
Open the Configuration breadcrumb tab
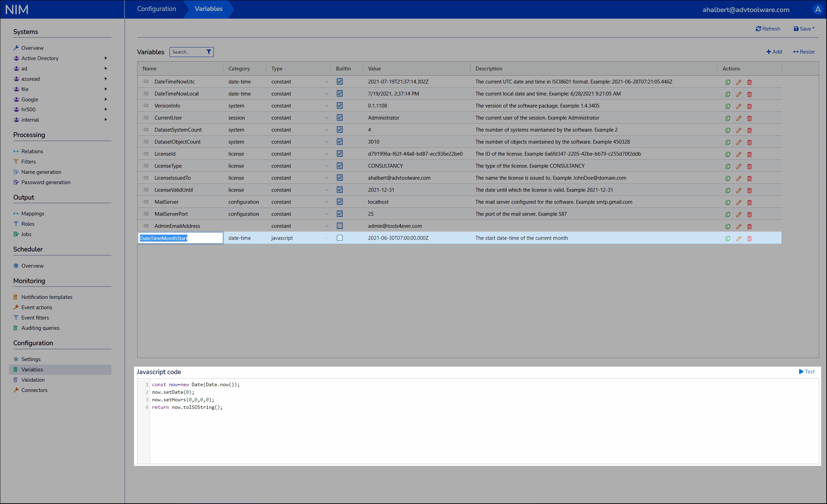156,9
